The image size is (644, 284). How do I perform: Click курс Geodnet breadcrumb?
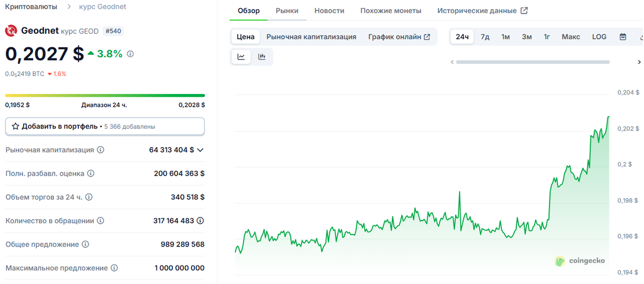pyautogui.click(x=103, y=7)
